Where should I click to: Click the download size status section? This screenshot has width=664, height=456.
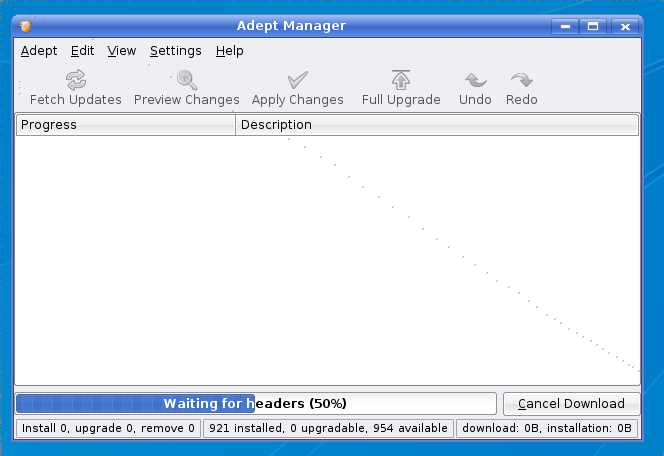[x=545, y=428]
